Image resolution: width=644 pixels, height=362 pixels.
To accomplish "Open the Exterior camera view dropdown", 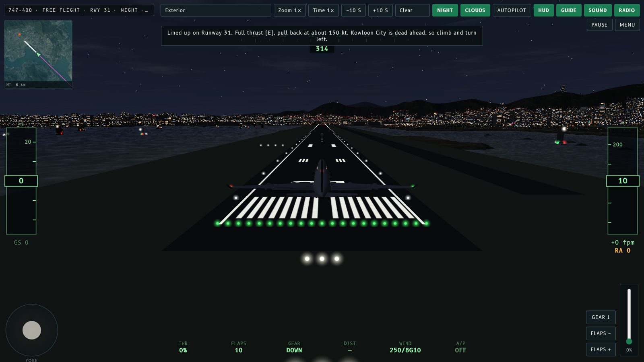I will pos(216,10).
